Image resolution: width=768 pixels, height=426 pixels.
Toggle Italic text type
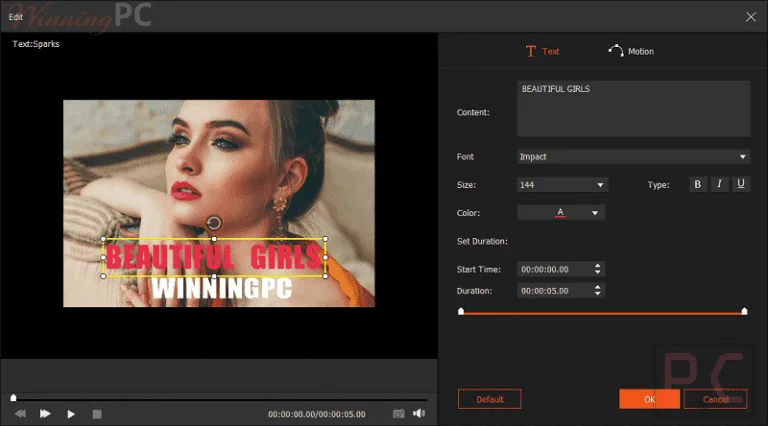719,184
